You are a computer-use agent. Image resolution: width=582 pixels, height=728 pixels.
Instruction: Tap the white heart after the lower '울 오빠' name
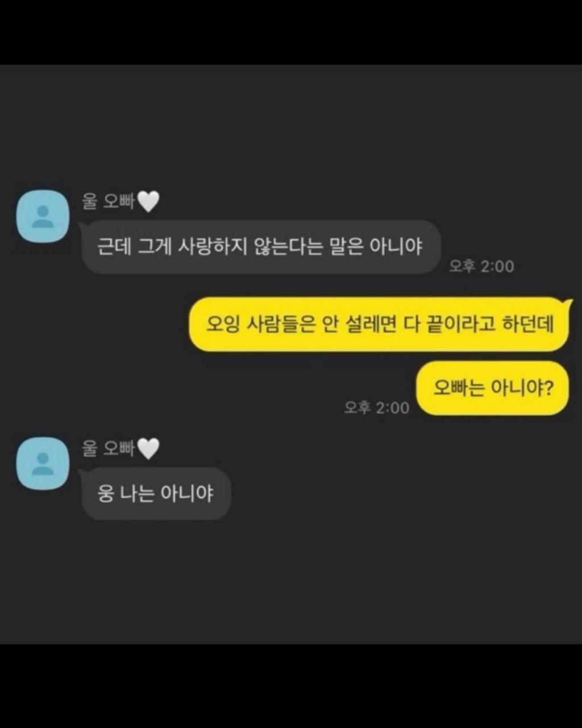click(149, 449)
